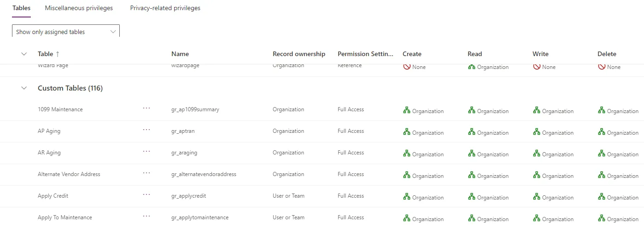Click the Delete column header

pos(607,54)
